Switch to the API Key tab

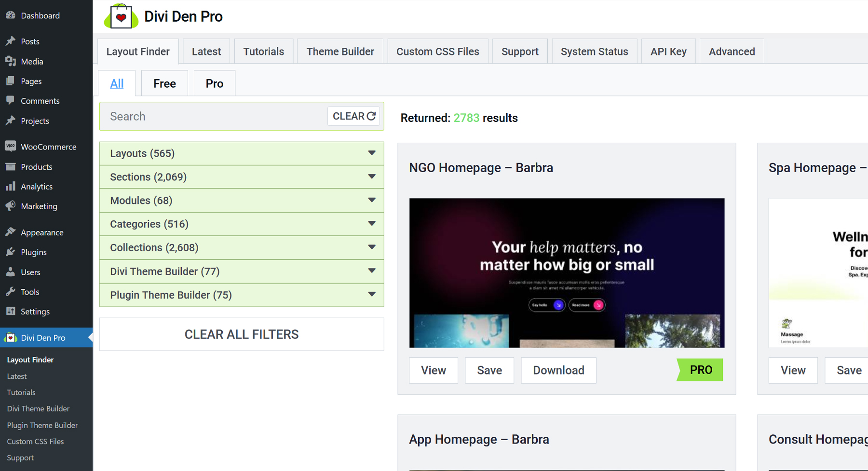tap(668, 52)
